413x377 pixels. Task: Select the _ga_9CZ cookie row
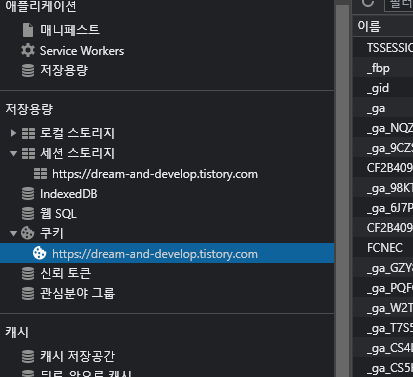383,148
